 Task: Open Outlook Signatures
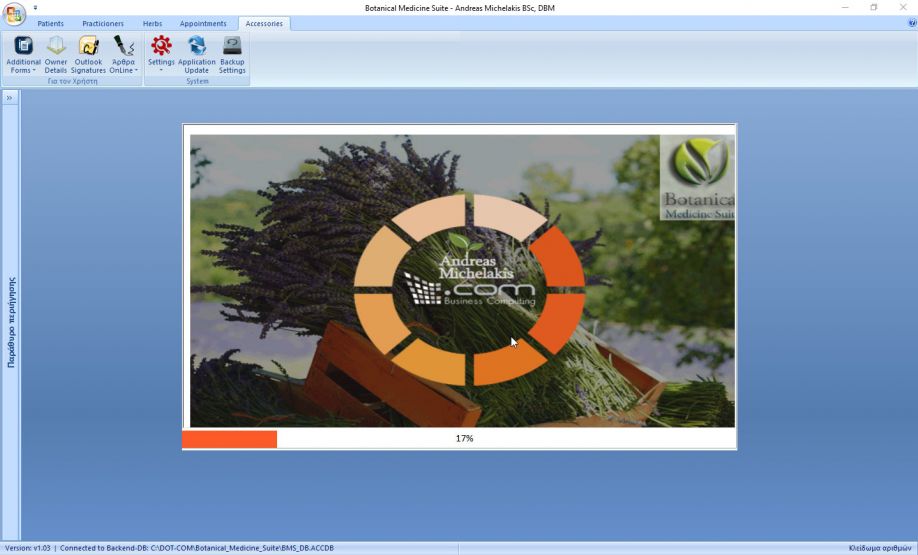tap(88, 54)
